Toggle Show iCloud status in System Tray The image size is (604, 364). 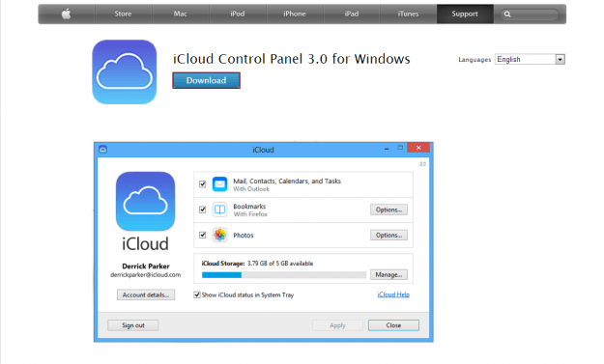[x=197, y=294]
